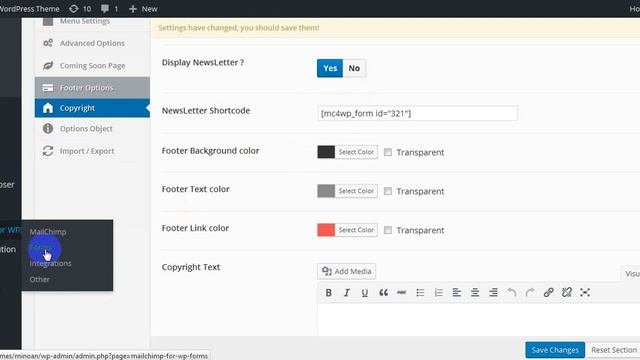Select Integrations in flyout submenu
Viewport: 640px width, 360px height.
tap(50, 263)
